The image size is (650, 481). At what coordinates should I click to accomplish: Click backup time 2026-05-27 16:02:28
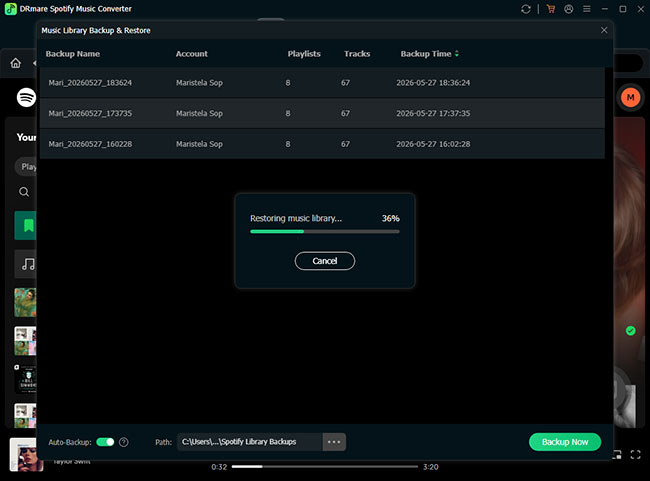tap(433, 144)
